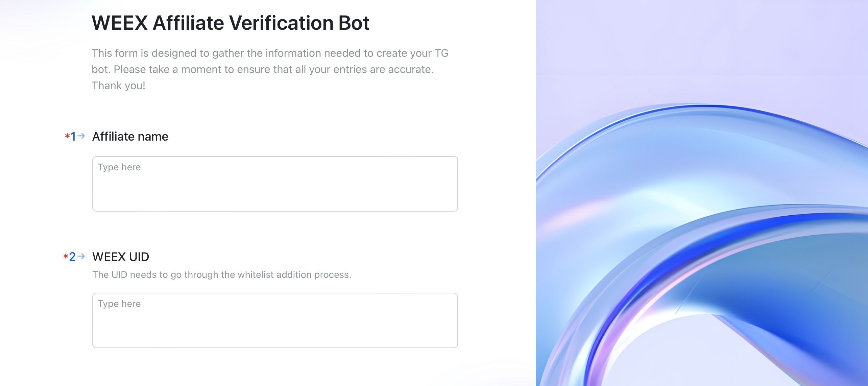868x386 pixels.
Task: Select the WEEX UID question label
Action: 120,257
